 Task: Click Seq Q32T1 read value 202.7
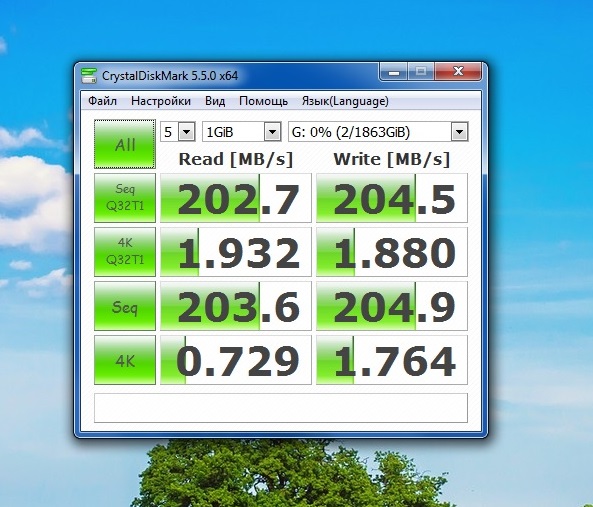(x=236, y=198)
